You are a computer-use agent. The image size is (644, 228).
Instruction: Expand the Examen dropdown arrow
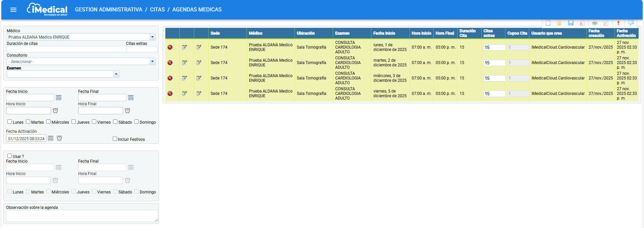click(x=116, y=74)
